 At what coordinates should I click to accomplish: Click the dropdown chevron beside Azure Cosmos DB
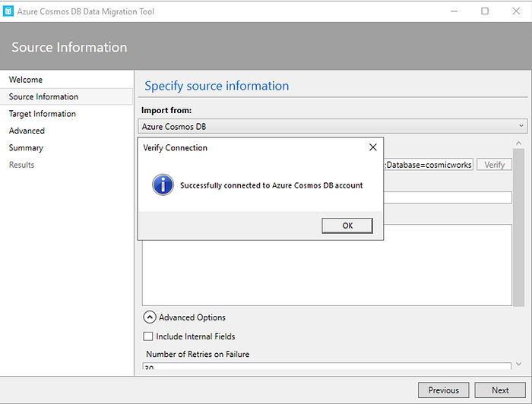[x=521, y=126]
